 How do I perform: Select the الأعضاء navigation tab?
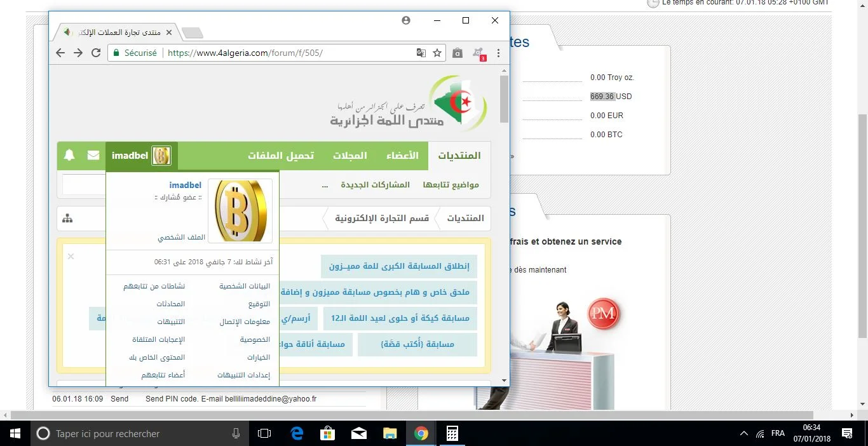[402, 156]
